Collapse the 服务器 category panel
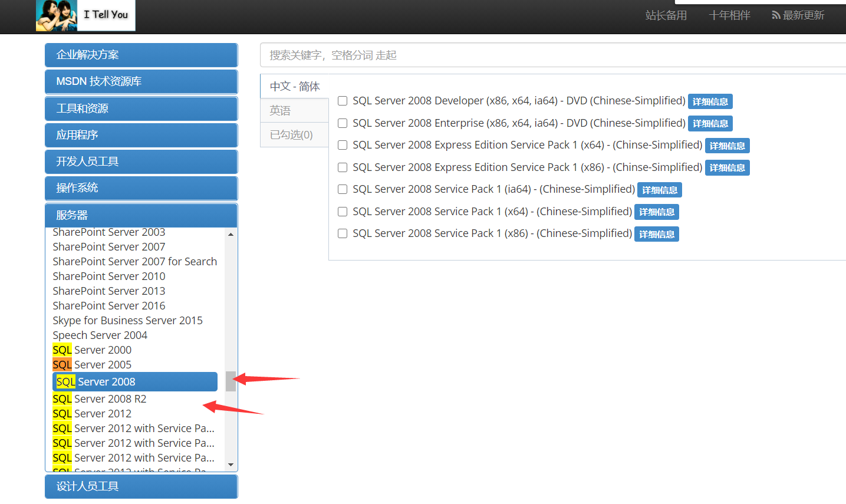Screen dimensions: 846x504 click(141, 215)
